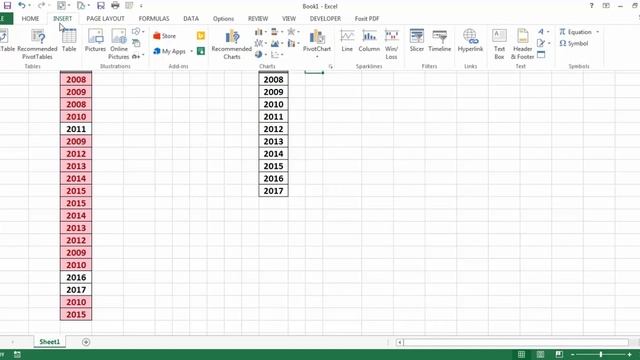Expand the My Apps dropdown arrow
640x360 pixels.
(191, 51)
